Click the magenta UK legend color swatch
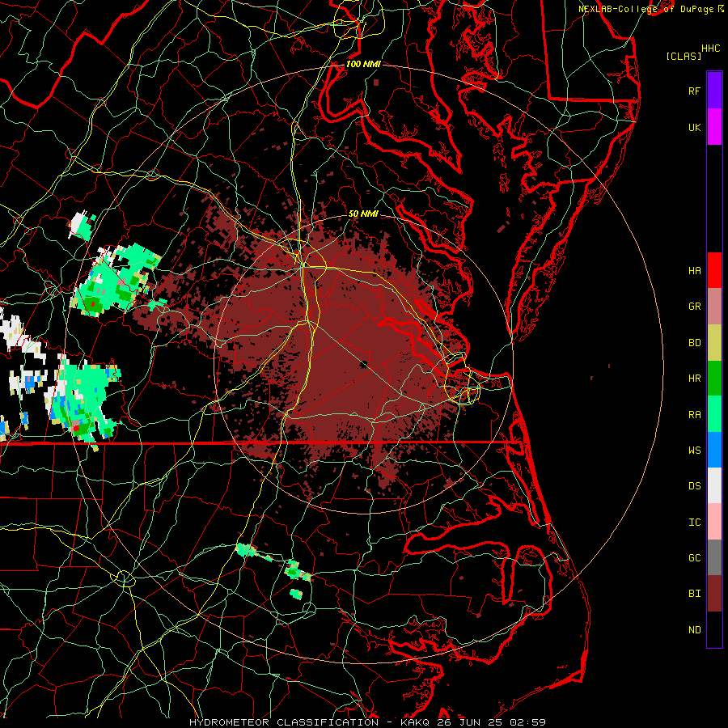728x728 pixels. tap(714, 127)
